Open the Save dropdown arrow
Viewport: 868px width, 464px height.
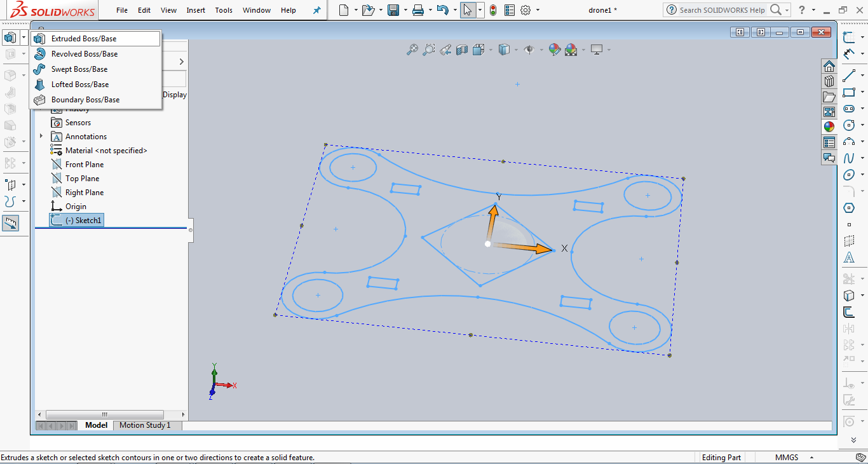tap(405, 10)
